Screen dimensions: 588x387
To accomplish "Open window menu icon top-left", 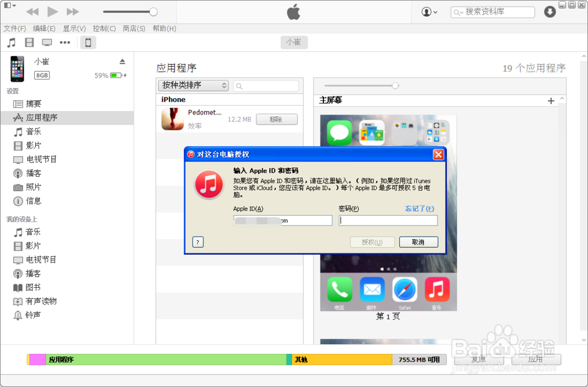I will click(x=9, y=6).
